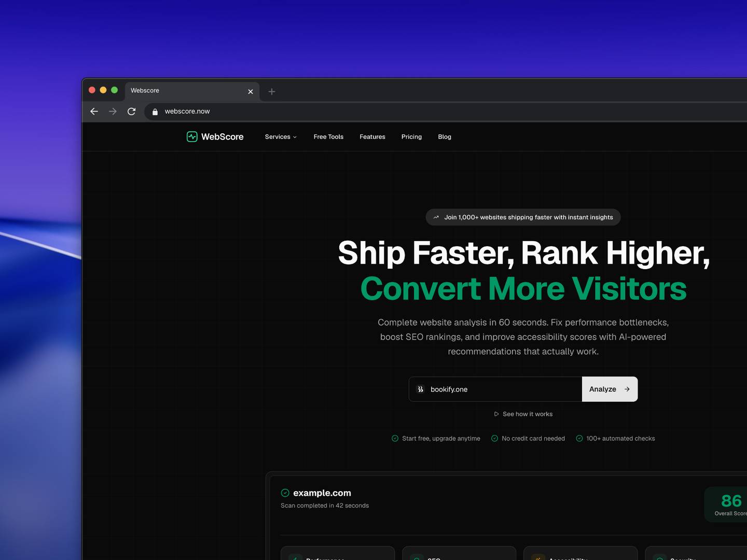This screenshot has height=560, width=747.
Task: Click the checkmark next to 'No credit card needed'
Action: pos(493,438)
